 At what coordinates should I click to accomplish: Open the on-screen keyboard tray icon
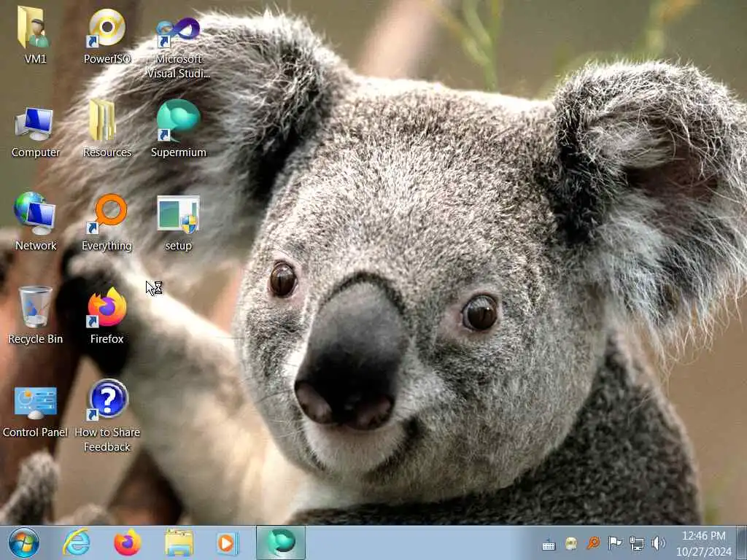pyautogui.click(x=549, y=544)
